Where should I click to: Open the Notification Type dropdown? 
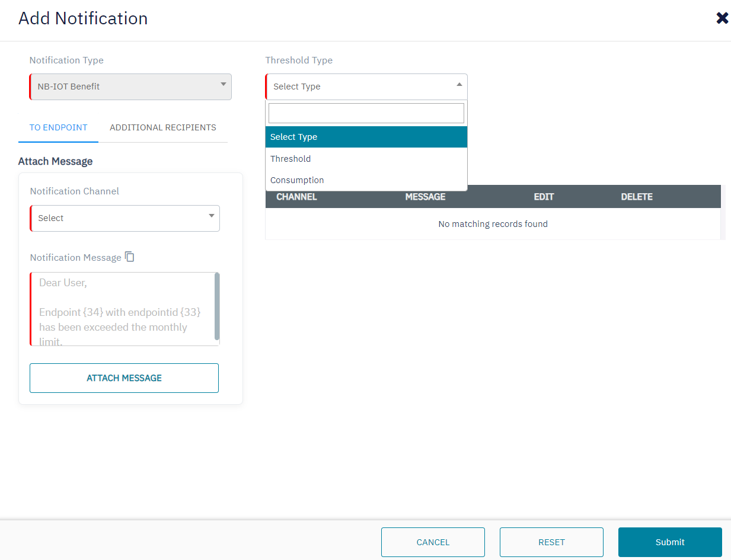click(x=130, y=87)
